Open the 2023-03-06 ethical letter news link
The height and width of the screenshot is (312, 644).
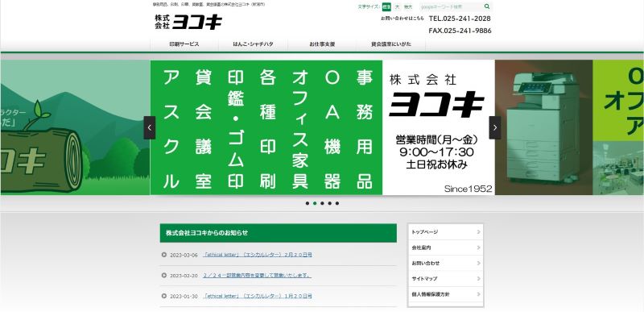click(x=258, y=255)
